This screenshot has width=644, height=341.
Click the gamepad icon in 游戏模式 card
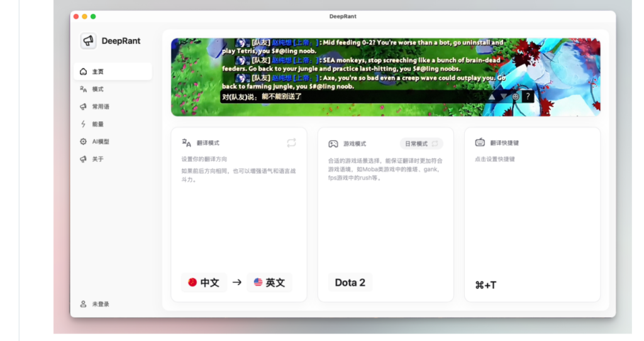pos(333,144)
